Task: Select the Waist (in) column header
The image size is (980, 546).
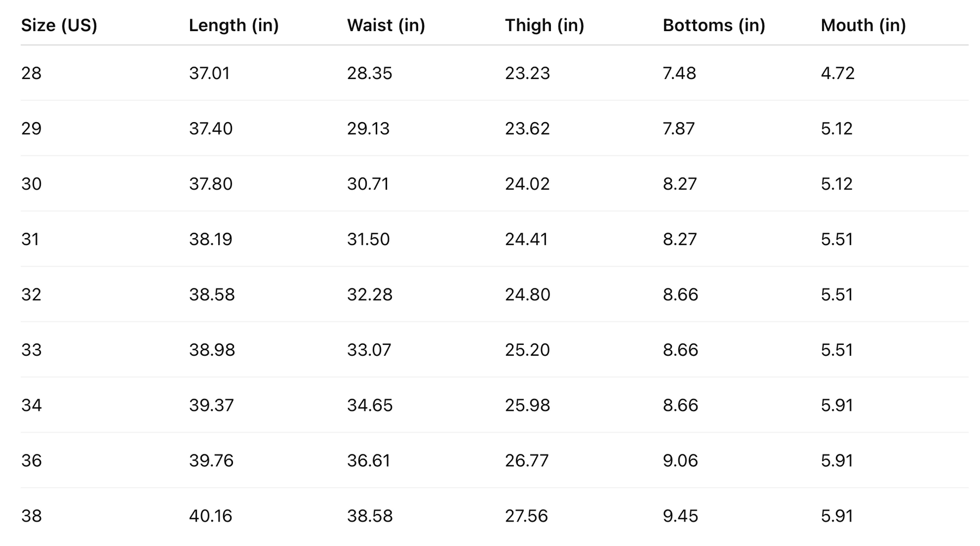Action: pos(385,25)
